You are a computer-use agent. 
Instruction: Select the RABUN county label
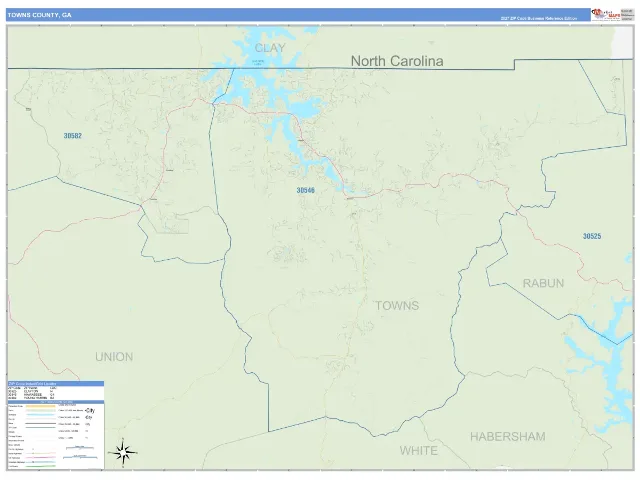pyautogui.click(x=543, y=283)
